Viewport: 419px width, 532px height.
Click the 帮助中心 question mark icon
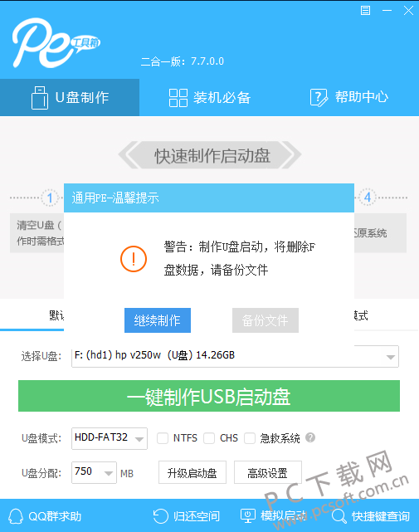(x=319, y=98)
